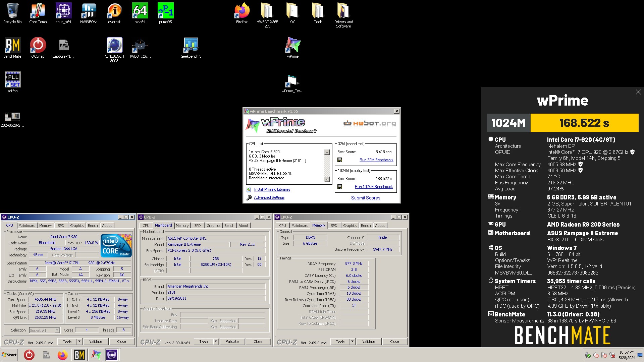Open prime95 desktop shortcut
This screenshot has width=644, height=362.
pyautogui.click(x=165, y=13)
